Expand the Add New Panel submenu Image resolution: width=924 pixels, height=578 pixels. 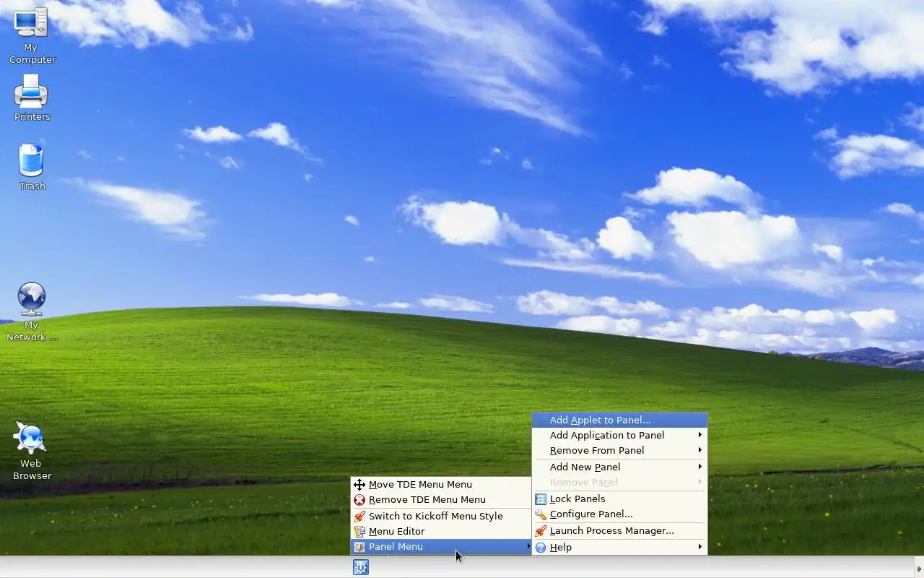tap(619, 467)
